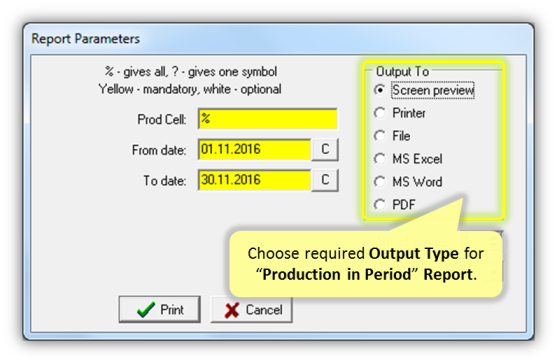
Task: Click the red X Cancel icon
Action: point(232,310)
